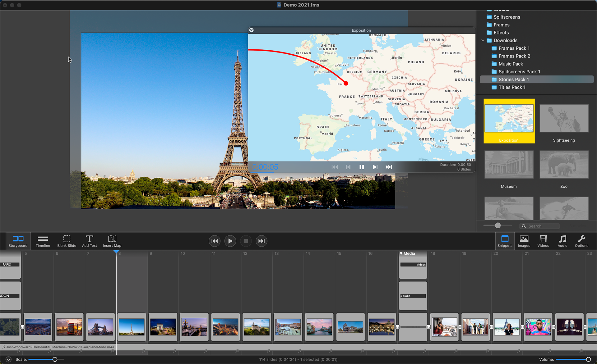Adjust the Volume slider

tap(588, 359)
